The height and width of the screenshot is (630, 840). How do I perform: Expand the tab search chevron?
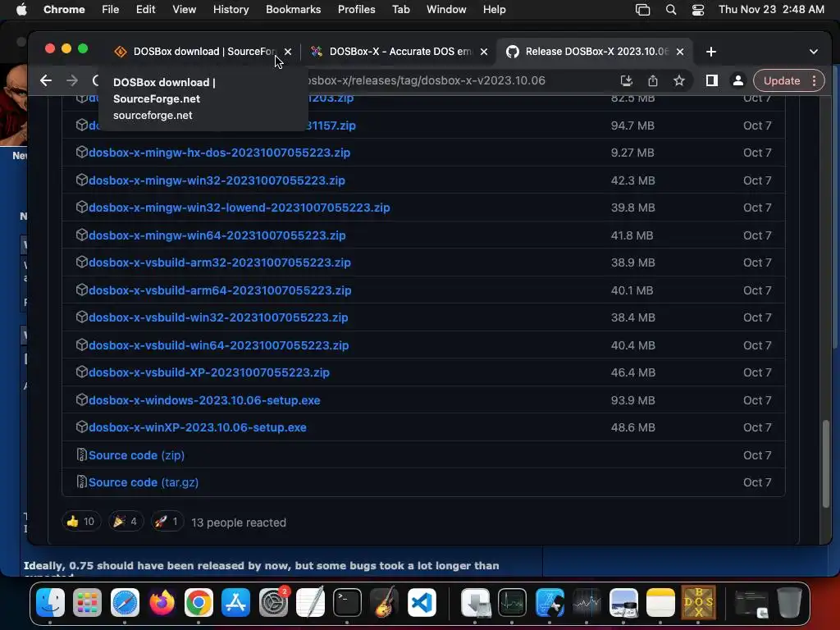pos(813,52)
